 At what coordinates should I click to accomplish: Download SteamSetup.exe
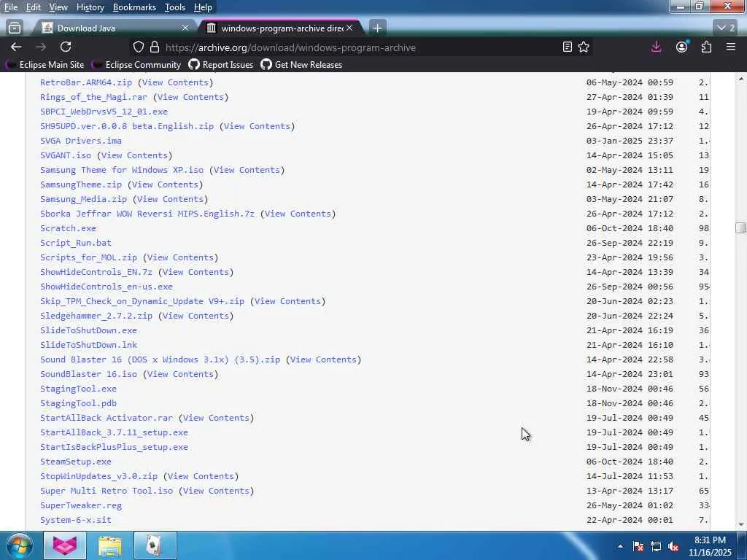click(x=76, y=462)
